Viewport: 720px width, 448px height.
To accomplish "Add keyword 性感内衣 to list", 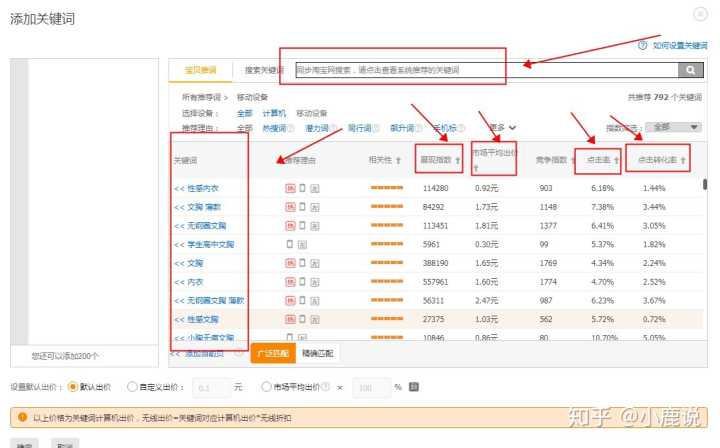I will tap(180, 188).
